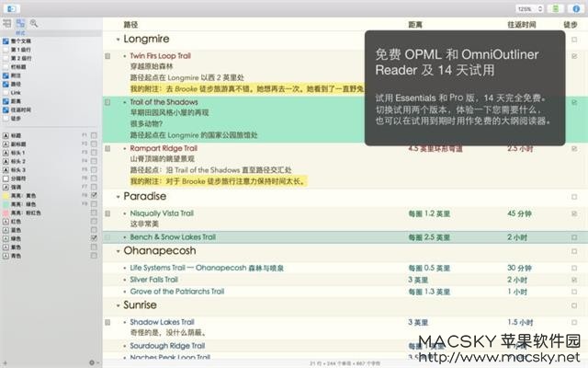This screenshot has width=588, height=368.
Task: Click note icon beside Bench & Snow Lakes Trail
Action: 107,237
